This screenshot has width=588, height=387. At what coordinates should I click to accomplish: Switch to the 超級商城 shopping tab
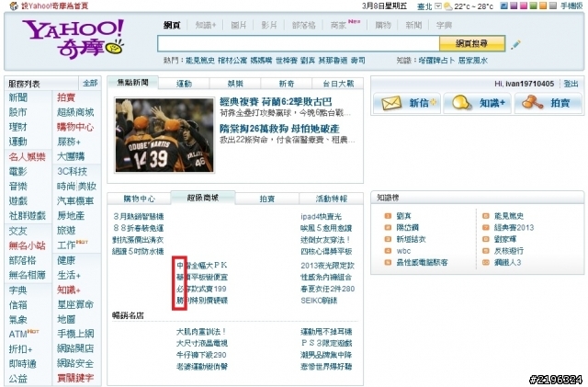203,198
